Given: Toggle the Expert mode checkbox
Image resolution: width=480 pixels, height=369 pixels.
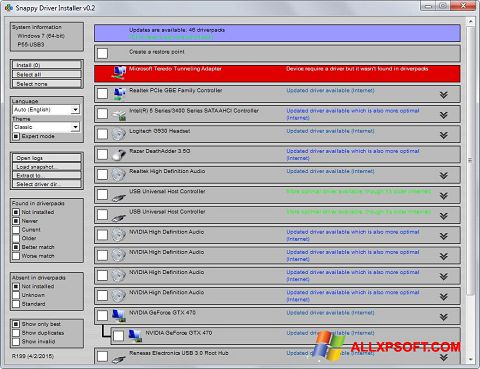Looking at the screenshot, I should click(16, 136).
